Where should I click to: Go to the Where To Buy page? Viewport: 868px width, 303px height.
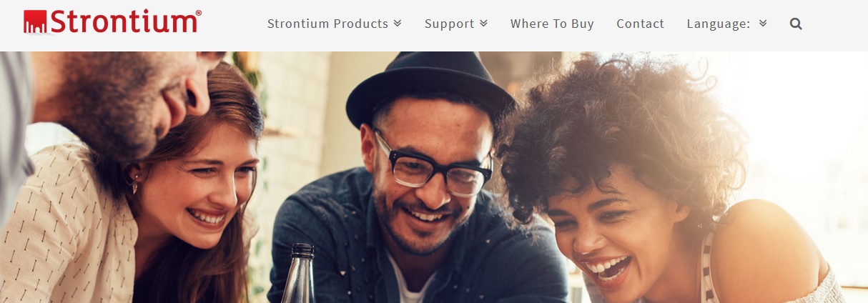pos(552,24)
